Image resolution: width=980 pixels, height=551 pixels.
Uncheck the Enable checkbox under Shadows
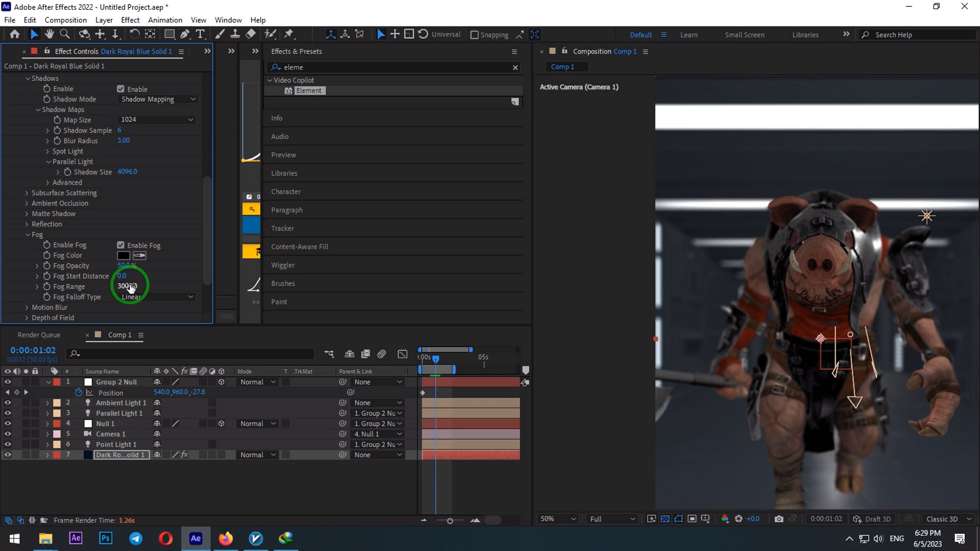pos(121,88)
